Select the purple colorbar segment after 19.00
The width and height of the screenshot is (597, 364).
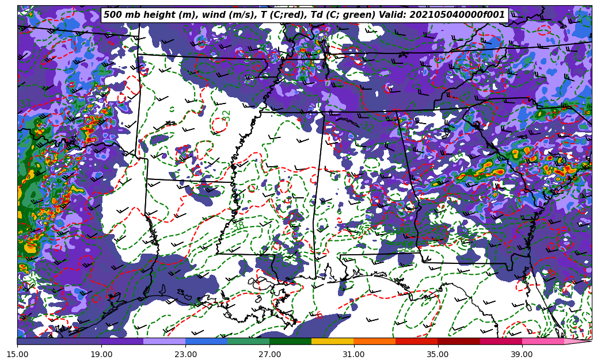[x=122, y=341]
